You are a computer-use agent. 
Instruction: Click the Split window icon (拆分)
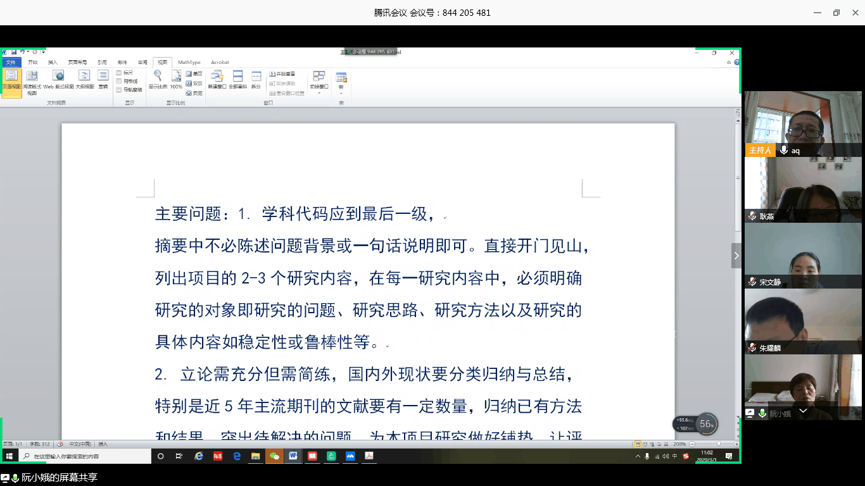[x=256, y=80]
